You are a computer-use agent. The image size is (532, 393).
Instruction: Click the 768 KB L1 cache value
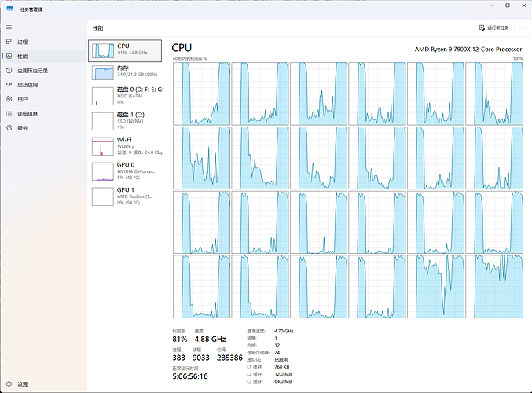281,367
